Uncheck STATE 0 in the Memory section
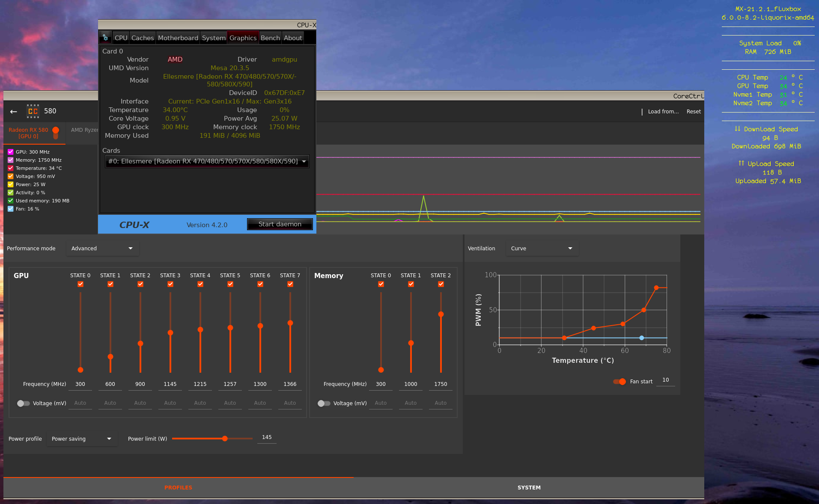Image resolution: width=819 pixels, height=504 pixels. pyautogui.click(x=381, y=284)
